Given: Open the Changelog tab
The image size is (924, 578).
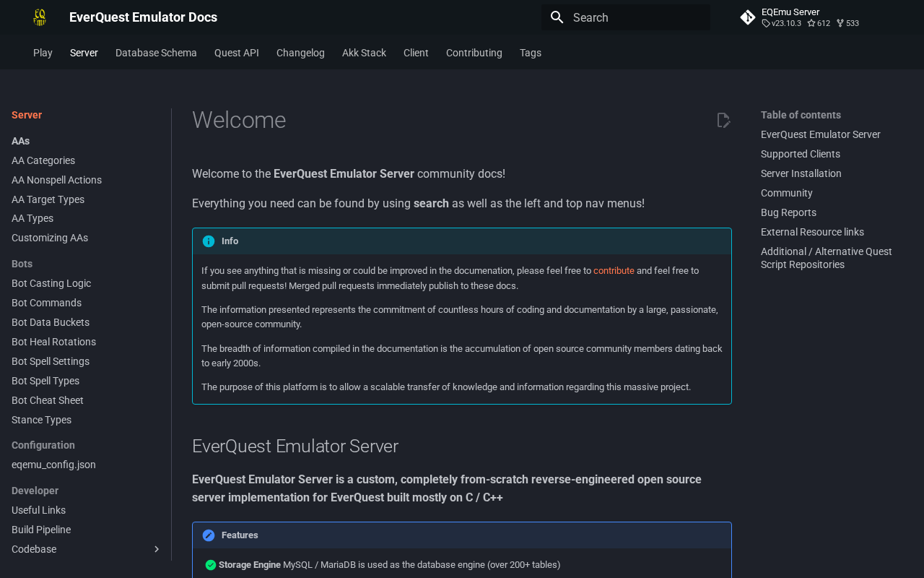Looking at the screenshot, I should (x=300, y=53).
